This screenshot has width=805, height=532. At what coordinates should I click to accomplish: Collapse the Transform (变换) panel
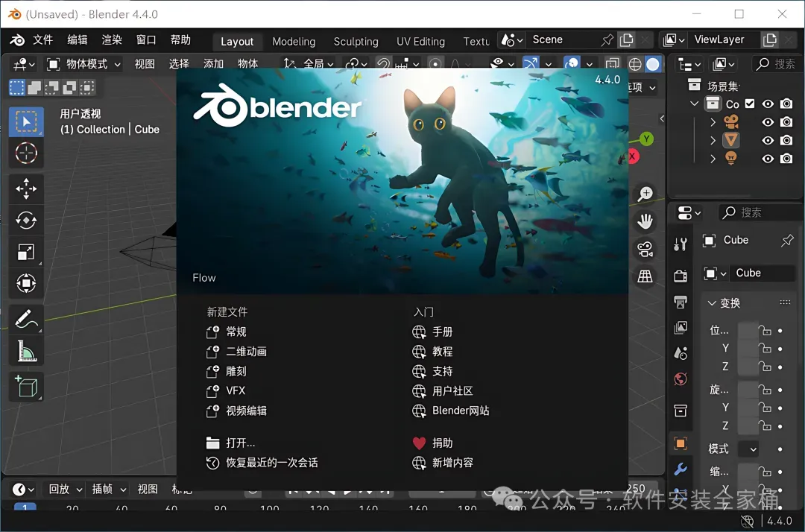(712, 303)
